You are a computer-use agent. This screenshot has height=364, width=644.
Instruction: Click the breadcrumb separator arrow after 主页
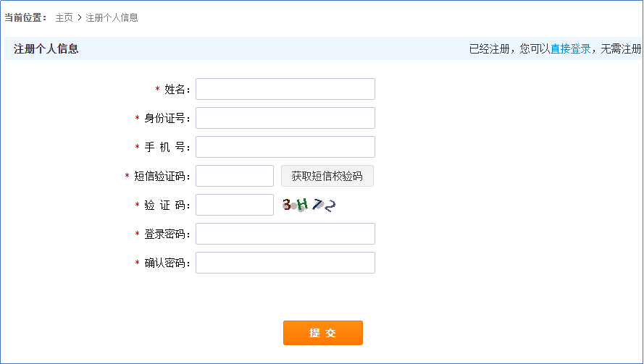(x=79, y=17)
